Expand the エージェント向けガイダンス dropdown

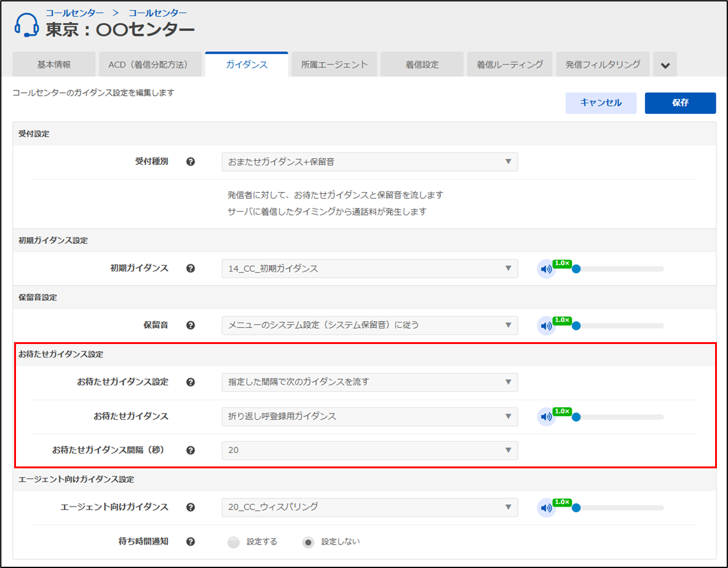coord(370,507)
